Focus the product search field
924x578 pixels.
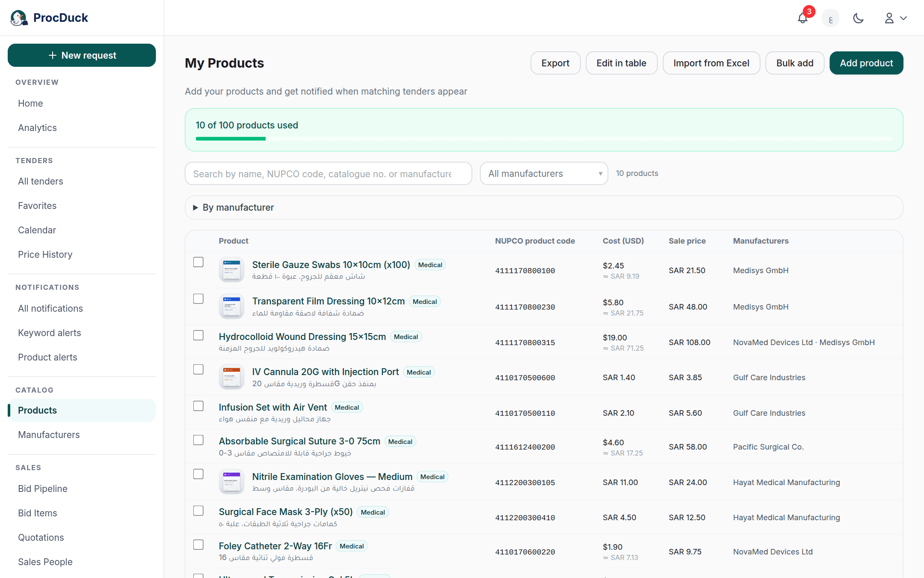(x=328, y=173)
